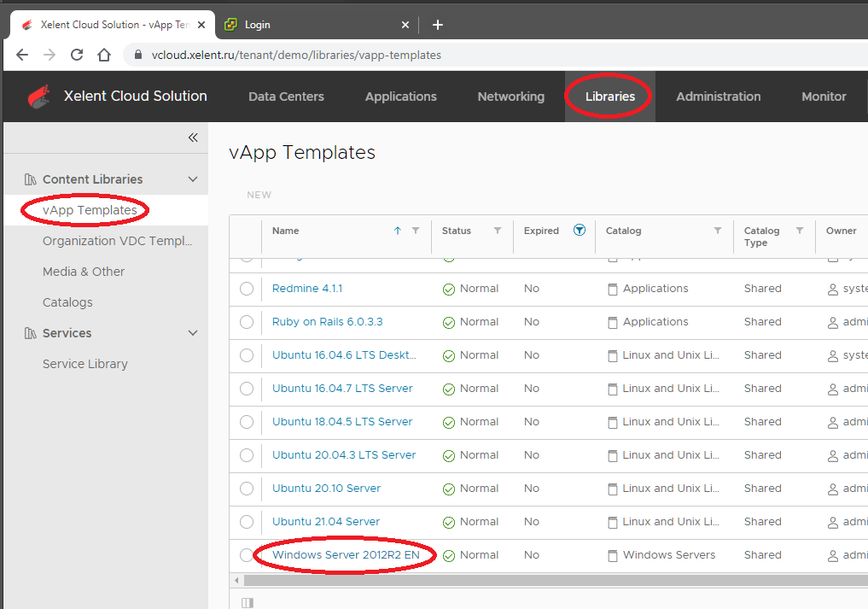Open the Data Centers menu

[x=286, y=97]
